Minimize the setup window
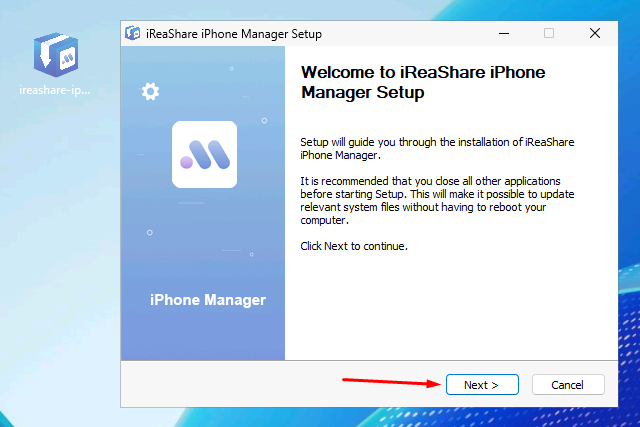Screen dimensions: 640x427 coord(502,33)
